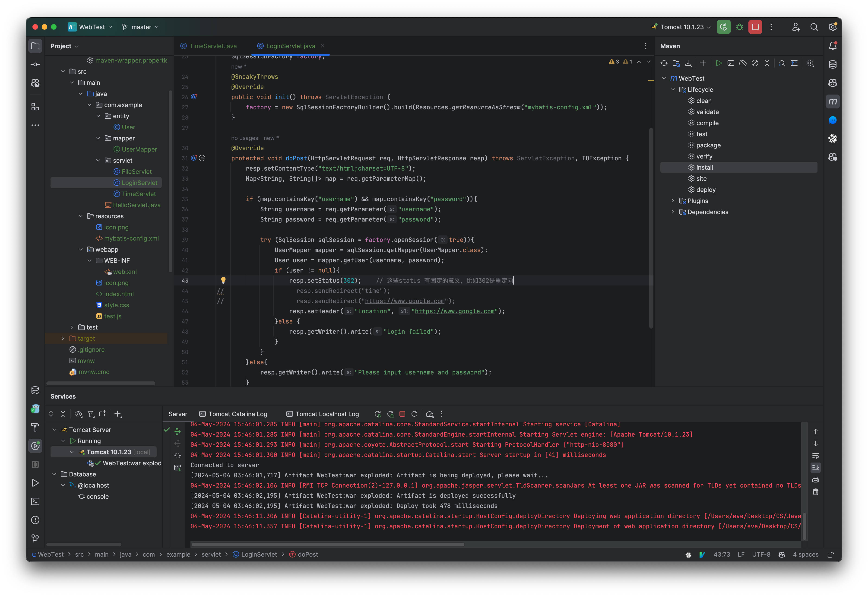The image size is (868, 596).
Task: Click the doPost breadcrumb in status bar
Action: [307, 555]
